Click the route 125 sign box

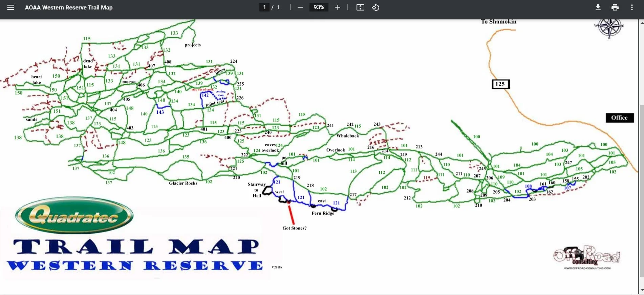point(500,84)
